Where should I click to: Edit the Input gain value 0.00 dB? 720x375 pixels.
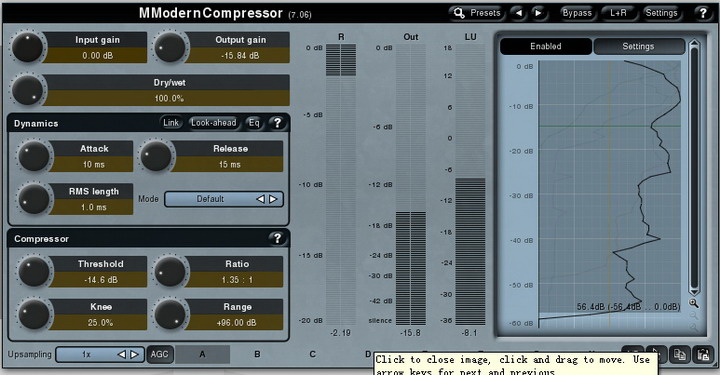pos(97,56)
